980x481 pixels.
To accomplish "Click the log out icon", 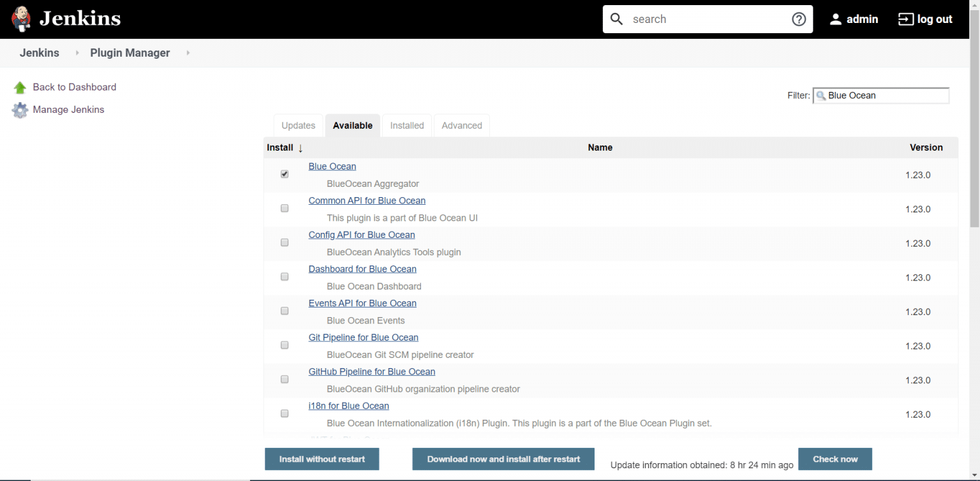I will pyautogui.click(x=905, y=18).
